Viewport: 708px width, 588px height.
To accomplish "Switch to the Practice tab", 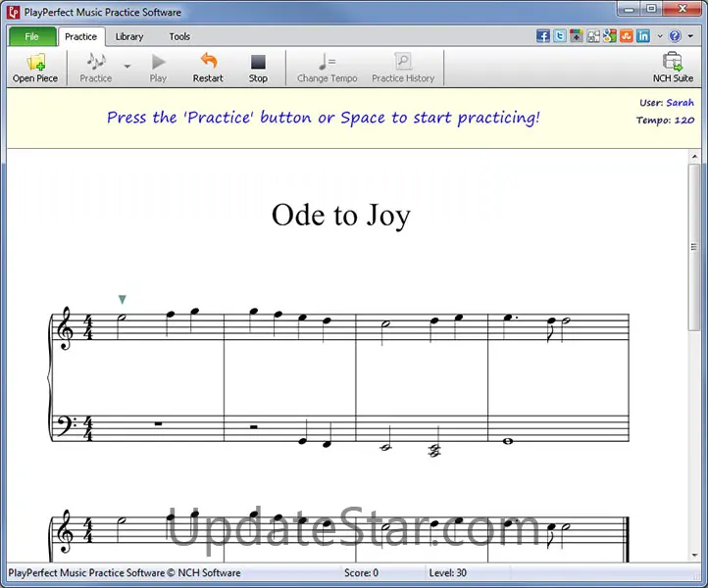I will coord(80,36).
